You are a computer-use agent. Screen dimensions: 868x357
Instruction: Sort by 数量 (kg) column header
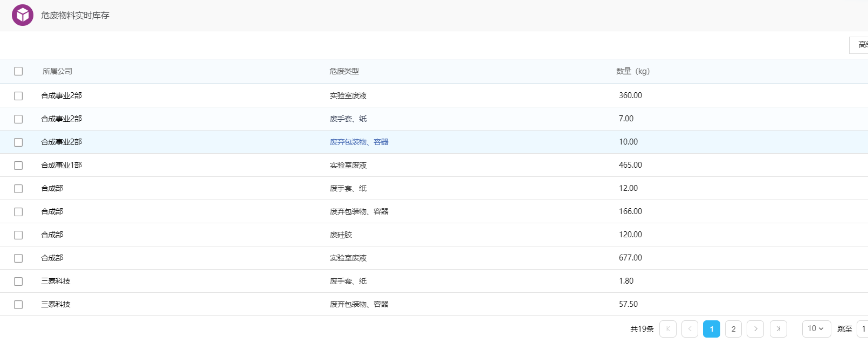coord(633,71)
